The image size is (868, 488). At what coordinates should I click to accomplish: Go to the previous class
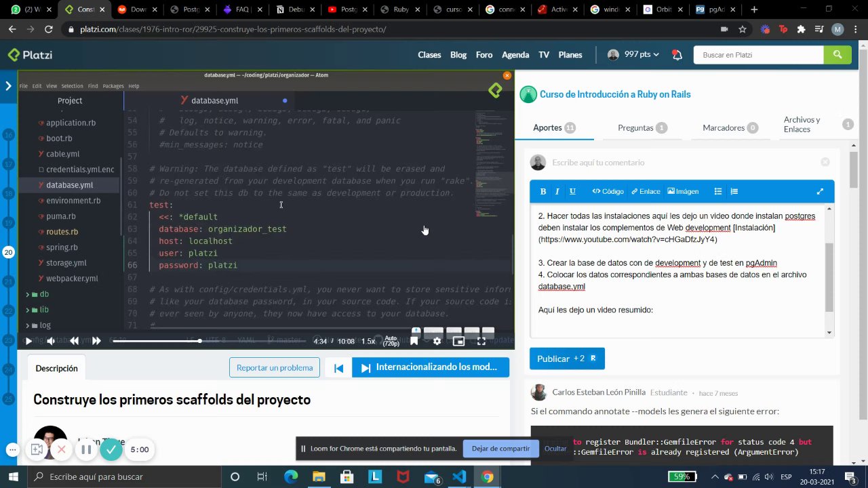(x=338, y=367)
